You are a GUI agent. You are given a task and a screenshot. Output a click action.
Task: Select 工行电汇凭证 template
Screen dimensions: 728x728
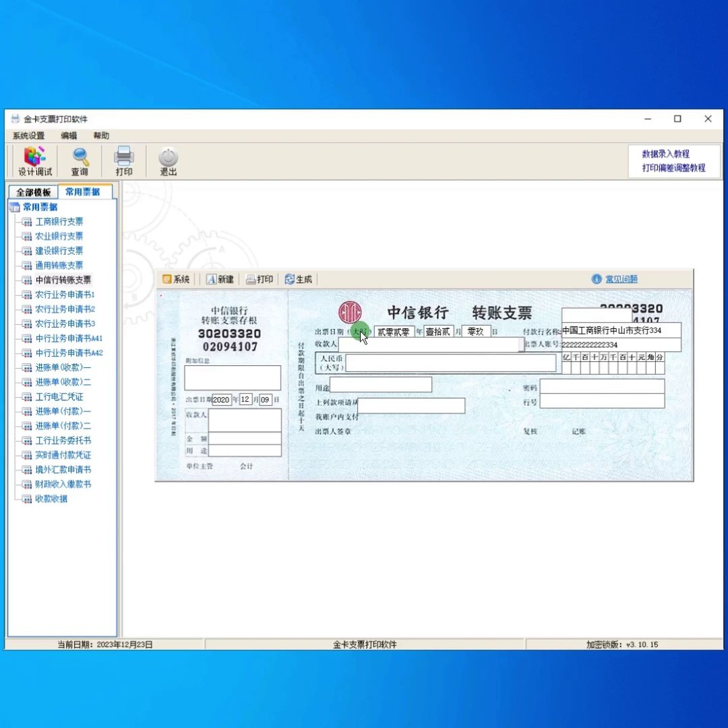tap(59, 396)
